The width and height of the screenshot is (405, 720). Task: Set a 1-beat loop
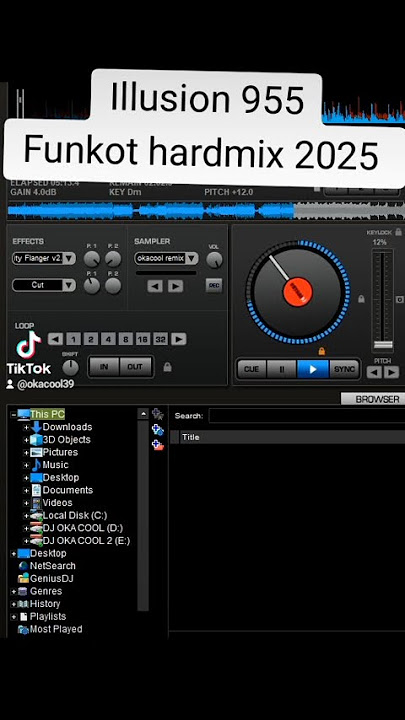click(x=73, y=339)
